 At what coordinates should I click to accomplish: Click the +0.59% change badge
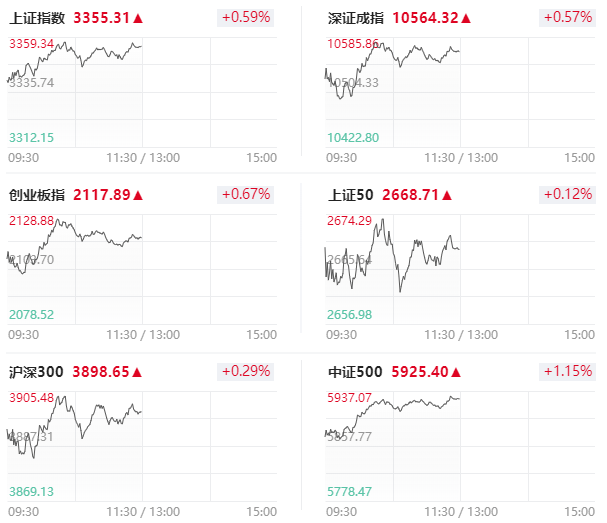[245, 17]
